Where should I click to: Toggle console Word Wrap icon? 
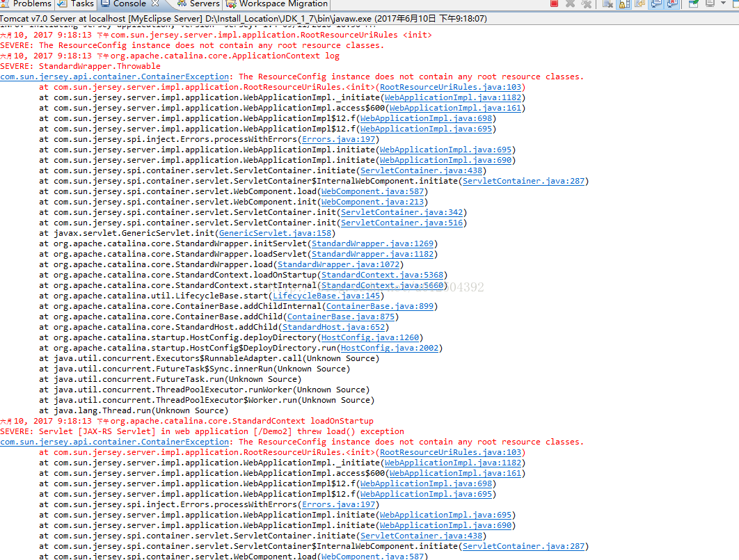pos(639,3)
